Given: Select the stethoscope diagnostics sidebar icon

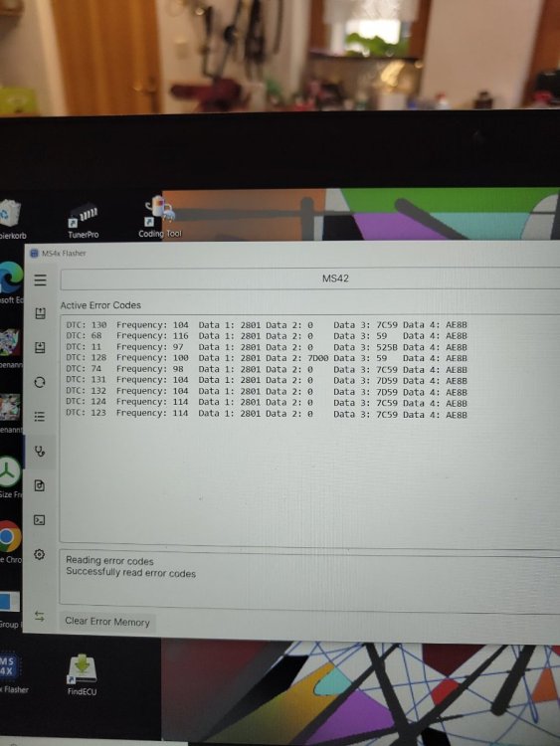Looking at the screenshot, I should point(40,451).
